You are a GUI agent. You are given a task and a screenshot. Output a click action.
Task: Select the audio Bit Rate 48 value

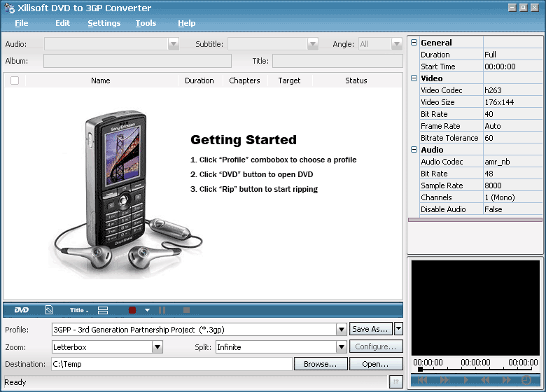512,174
